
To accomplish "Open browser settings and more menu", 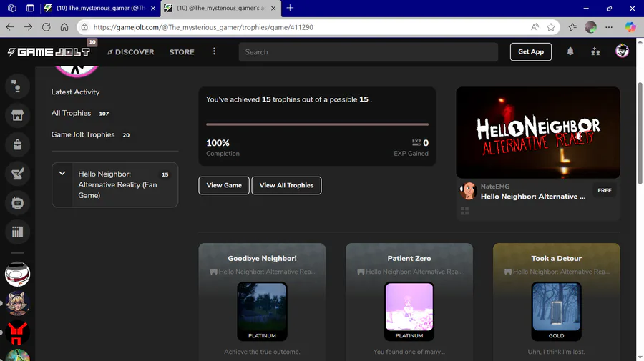I will pos(609,27).
